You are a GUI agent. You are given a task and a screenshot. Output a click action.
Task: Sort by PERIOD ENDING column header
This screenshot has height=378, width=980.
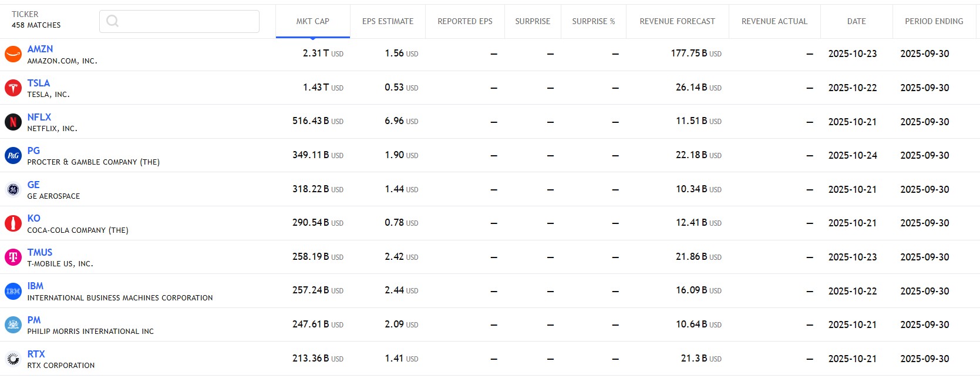tap(934, 22)
